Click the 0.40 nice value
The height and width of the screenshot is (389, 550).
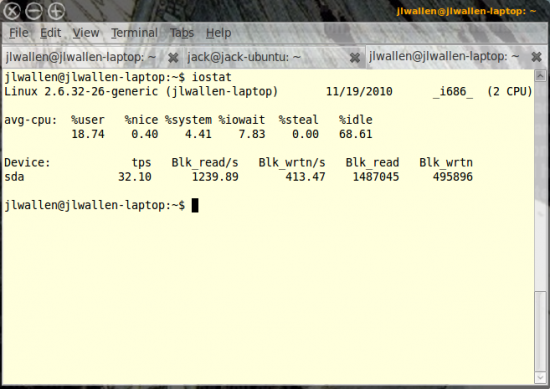point(145,134)
